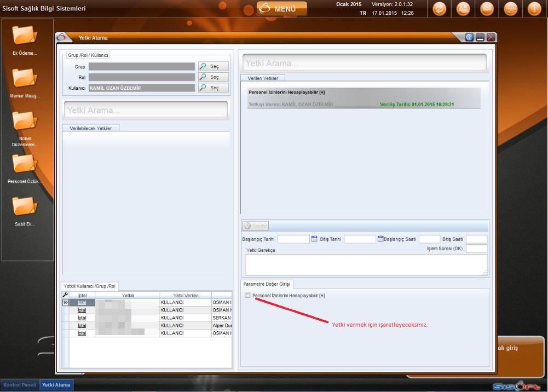The image size is (548, 392).
Task: Open the Ek Ödeme folder icon
Action: (x=25, y=36)
